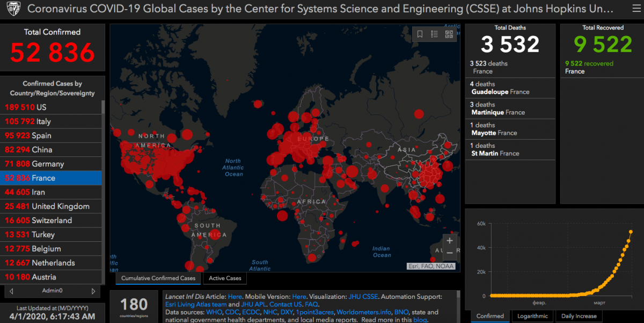This screenshot has width=644, height=323.
Task: Open the Contact US link
Action: click(286, 304)
